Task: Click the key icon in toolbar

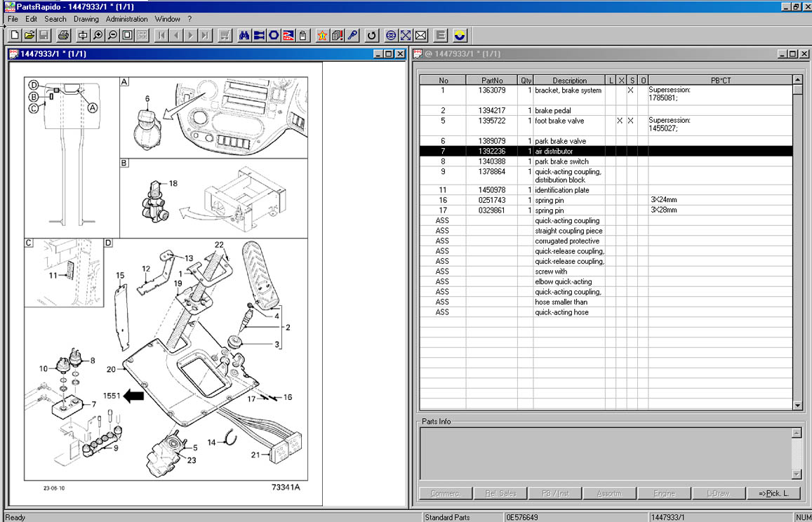Action: click(x=352, y=35)
